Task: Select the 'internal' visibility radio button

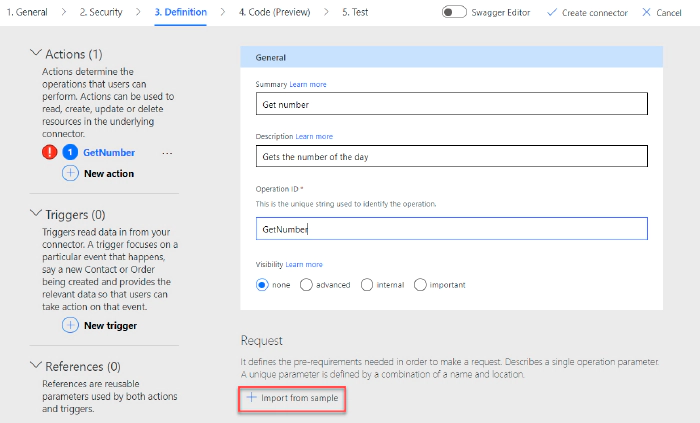Action: (367, 285)
